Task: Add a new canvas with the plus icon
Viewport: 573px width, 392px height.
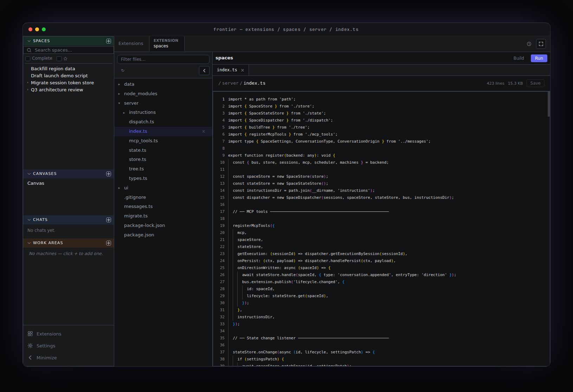Action: click(x=109, y=174)
